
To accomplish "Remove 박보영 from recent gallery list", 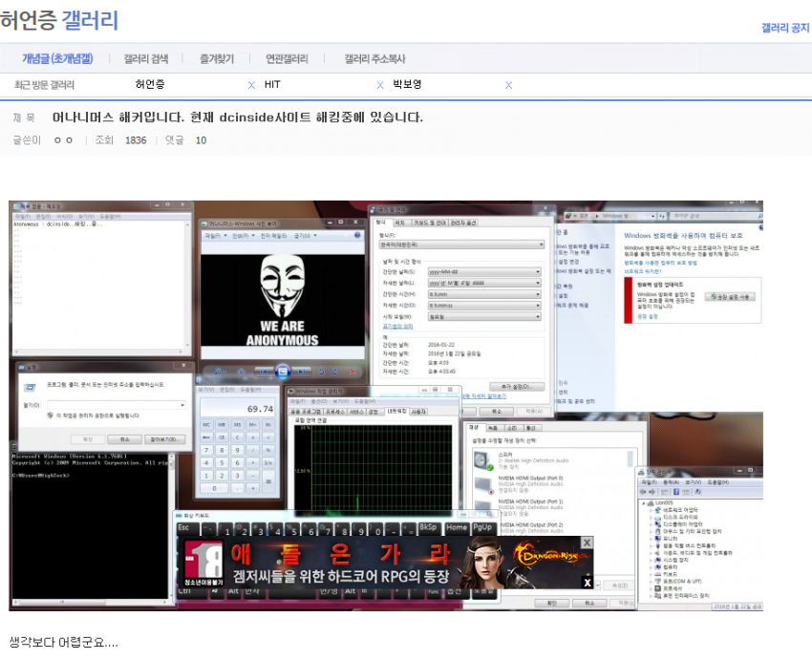I will tap(508, 85).
